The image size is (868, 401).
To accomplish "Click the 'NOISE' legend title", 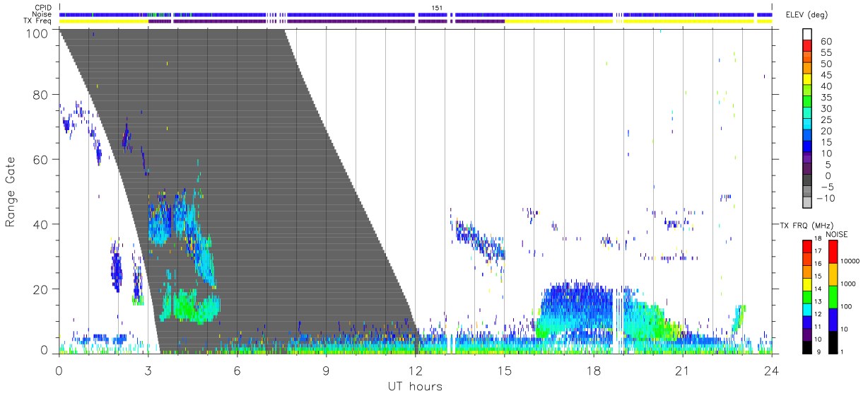I will [838, 233].
